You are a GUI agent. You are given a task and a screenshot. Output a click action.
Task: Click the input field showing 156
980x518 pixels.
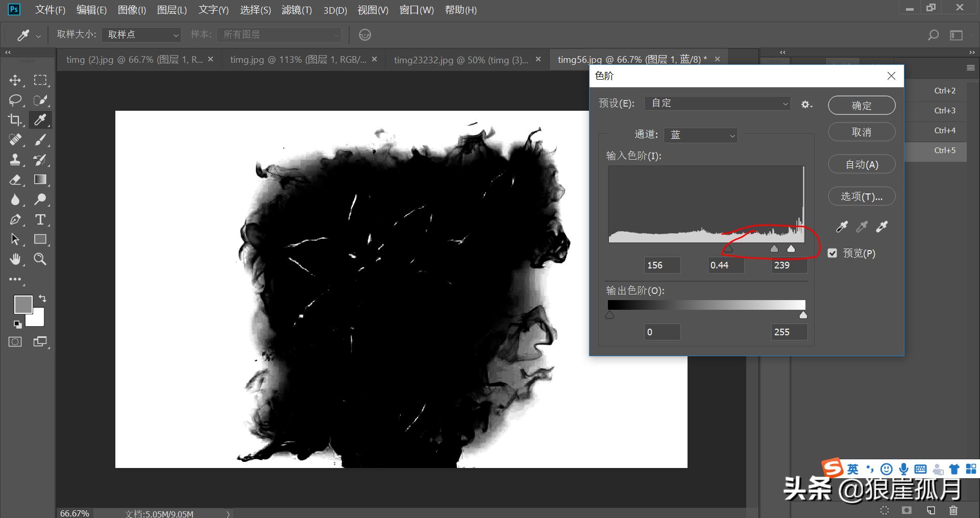click(x=661, y=265)
